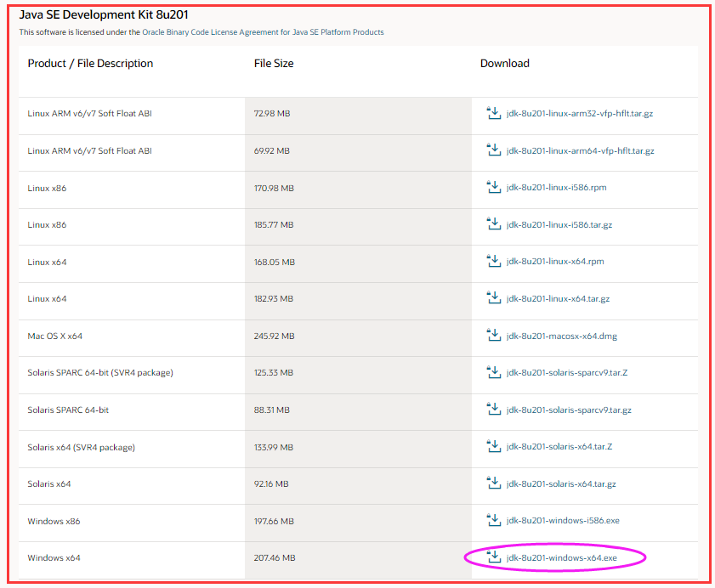Download jdk-8u201-solaris-sparcv9.tar.Z file link
Viewport: 715px width, 588px height.
pos(567,372)
